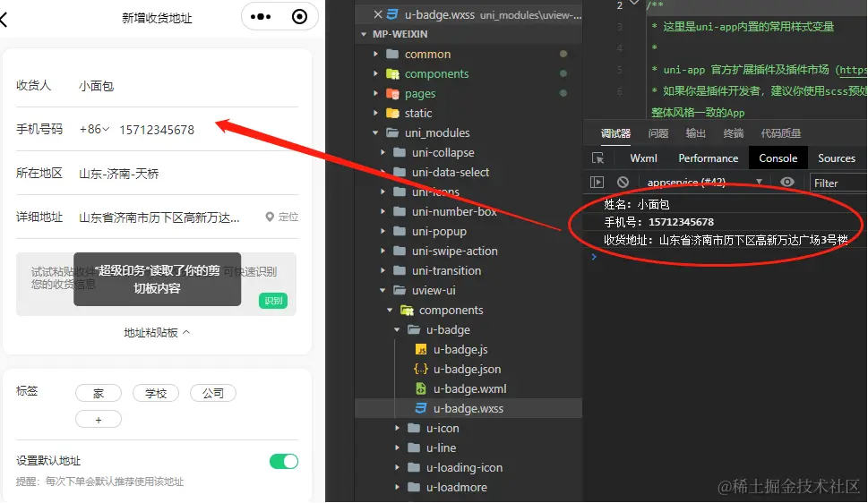Switch to the 问题 tab
Viewport: 868px width, 503px height.
tap(658, 133)
